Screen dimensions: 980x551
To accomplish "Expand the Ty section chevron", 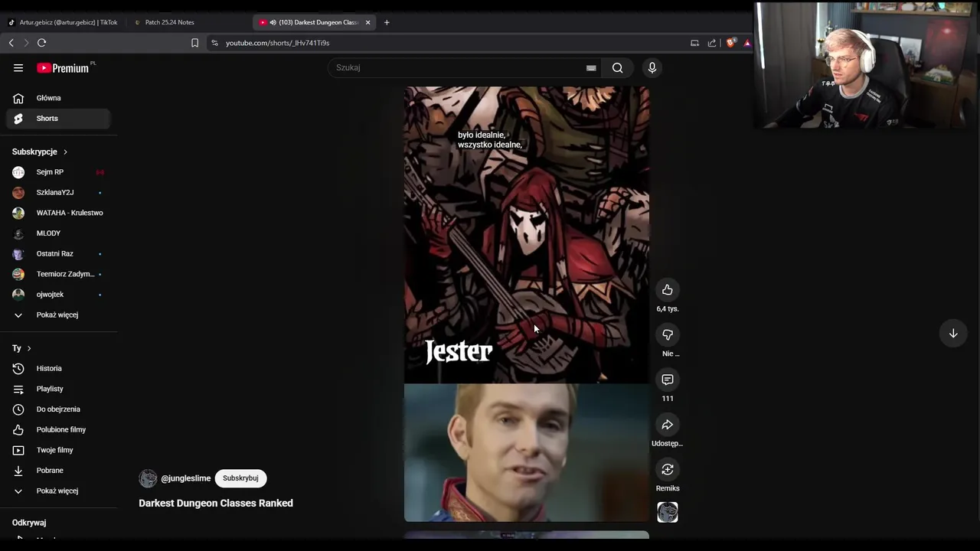I will (29, 348).
